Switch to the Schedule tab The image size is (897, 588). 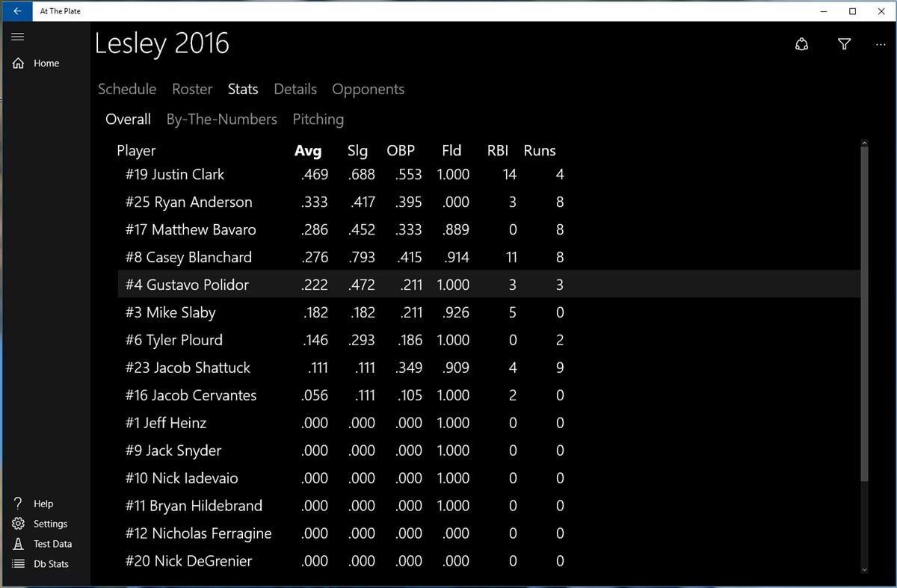tap(126, 89)
